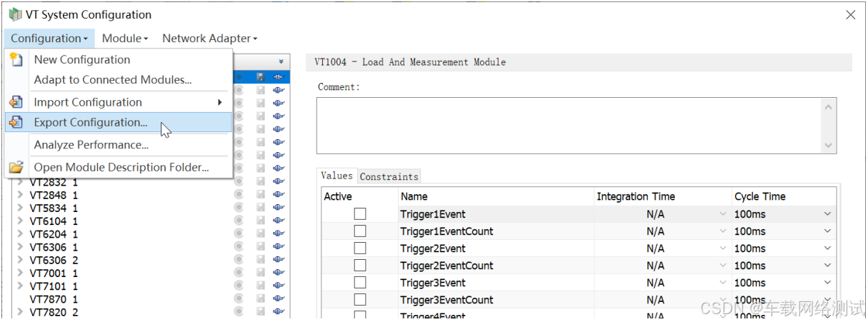Enable the Trigger1Event Active checkbox
Screen dimensions: 868x322
[360, 213]
